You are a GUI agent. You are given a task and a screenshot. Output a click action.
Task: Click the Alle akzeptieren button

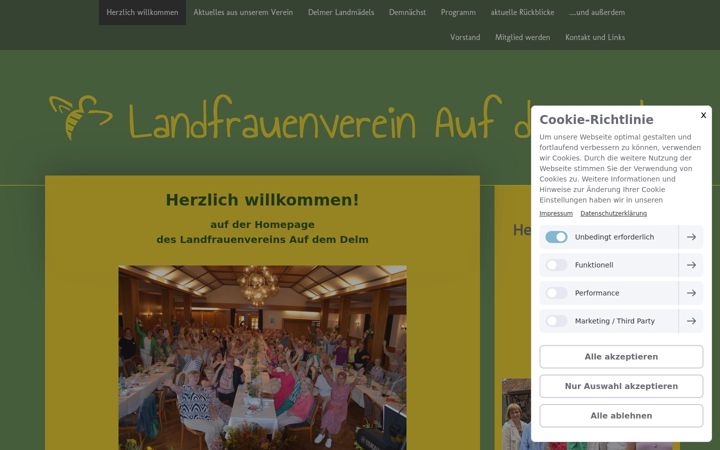621,357
